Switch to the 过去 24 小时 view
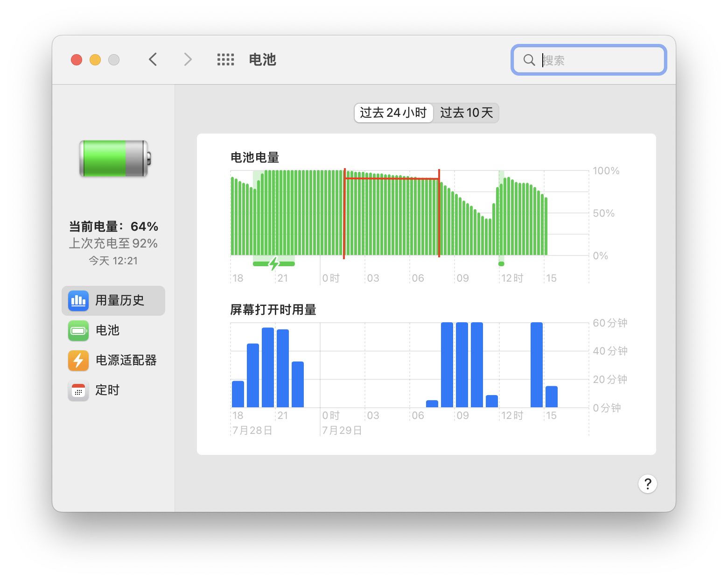Viewport: 728px width, 581px height. coord(393,113)
